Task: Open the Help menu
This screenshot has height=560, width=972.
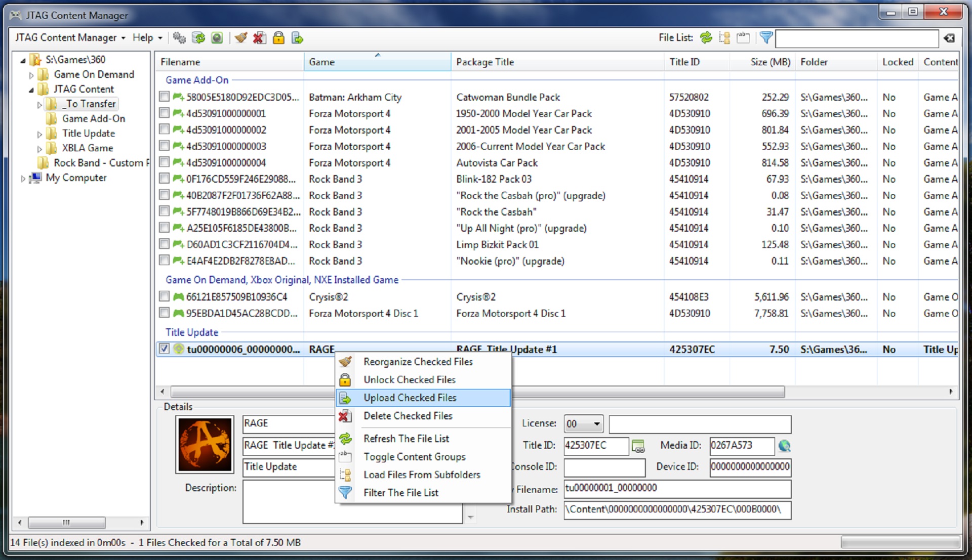Action: (147, 38)
